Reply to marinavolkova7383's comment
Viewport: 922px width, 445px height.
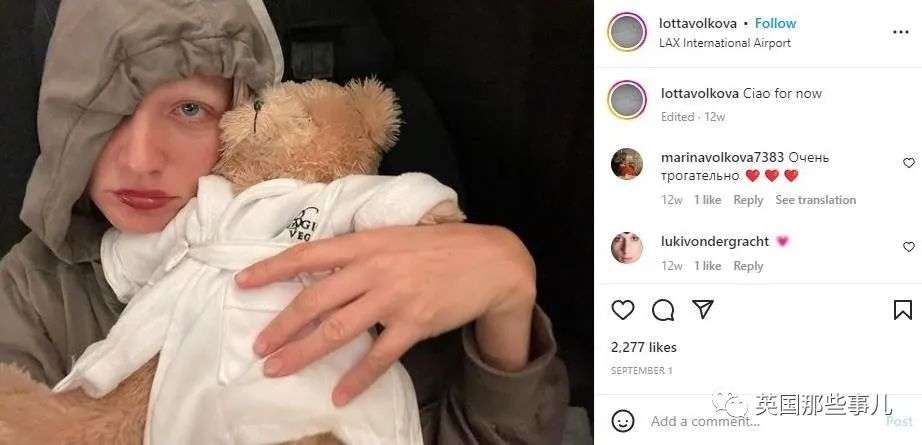pyautogui.click(x=748, y=200)
